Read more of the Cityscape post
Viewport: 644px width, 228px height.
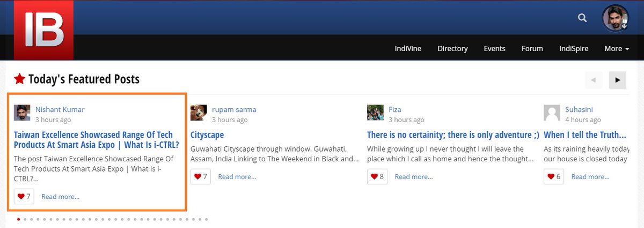click(237, 177)
